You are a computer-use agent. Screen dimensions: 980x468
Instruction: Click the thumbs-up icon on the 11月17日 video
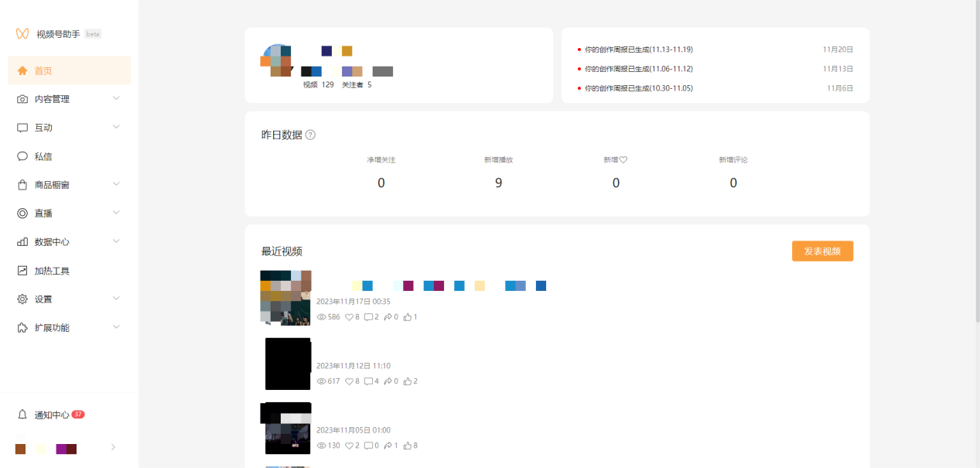pyautogui.click(x=408, y=317)
